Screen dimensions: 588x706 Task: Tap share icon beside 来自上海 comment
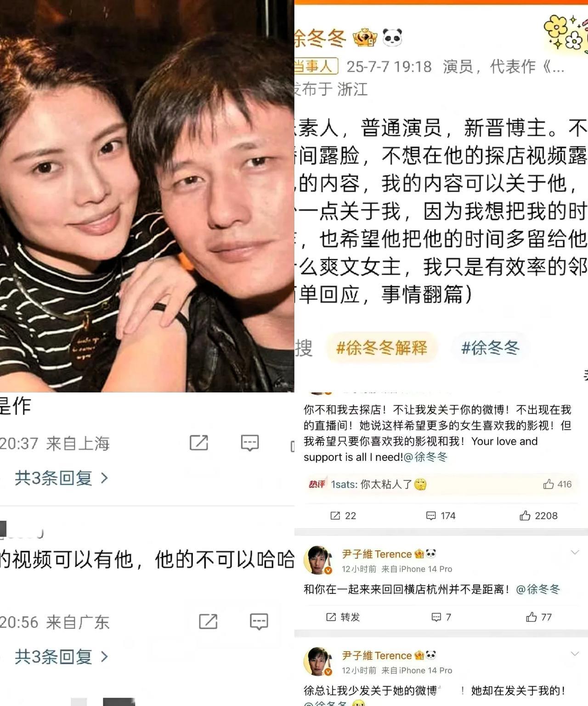coord(199,443)
